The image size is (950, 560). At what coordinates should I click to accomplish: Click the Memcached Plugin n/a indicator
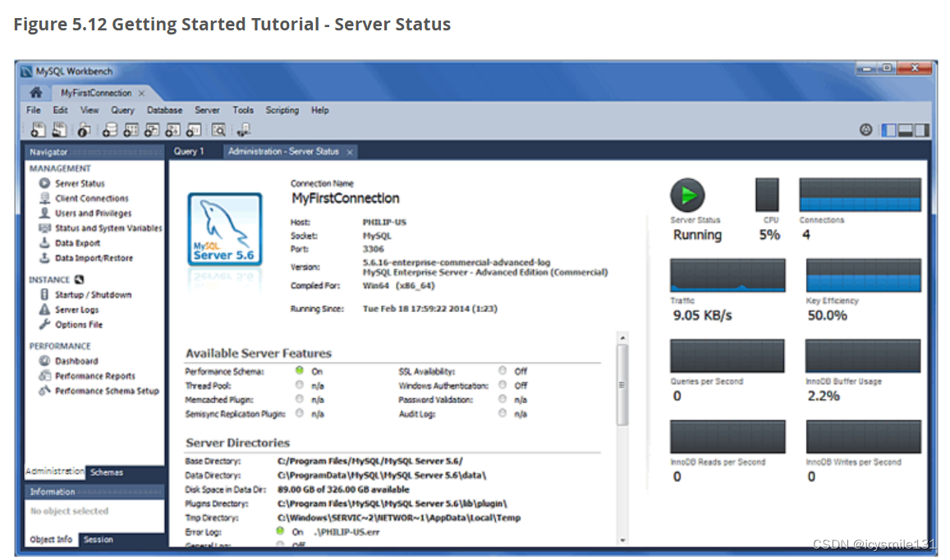[300, 399]
